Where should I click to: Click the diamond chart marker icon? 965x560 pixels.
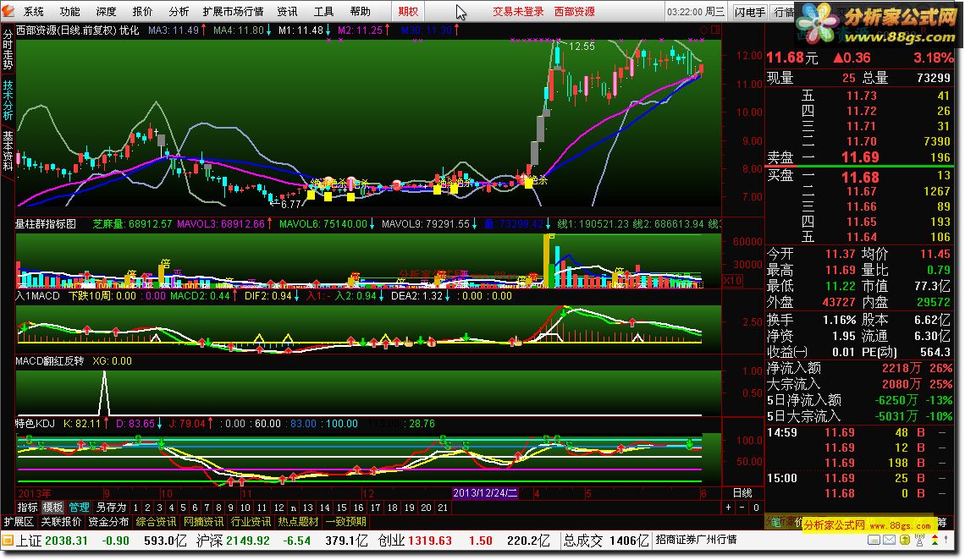point(704,30)
